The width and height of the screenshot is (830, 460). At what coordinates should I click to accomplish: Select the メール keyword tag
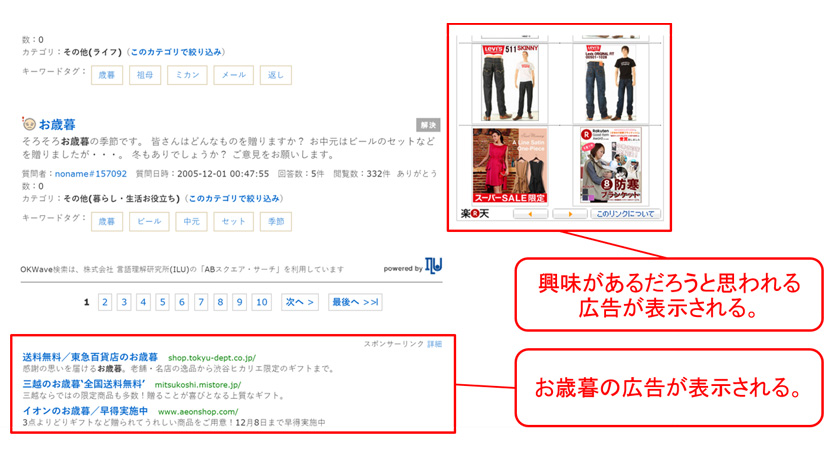coord(233,75)
